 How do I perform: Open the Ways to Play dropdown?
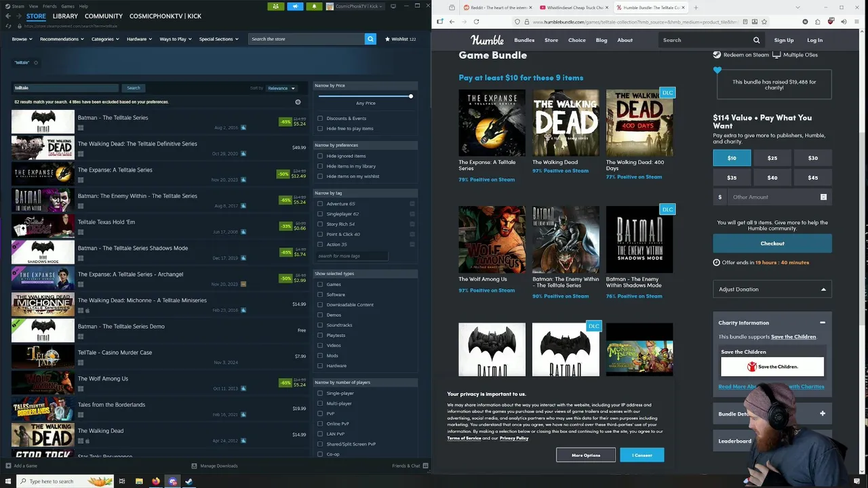point(176,39)
